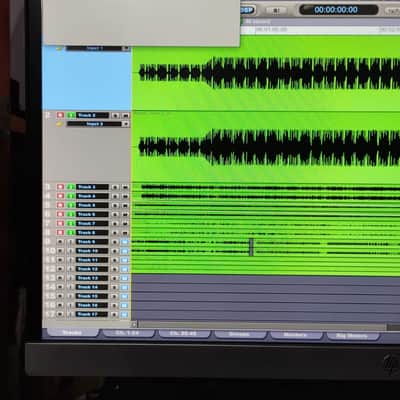Screen dimensions: 400x400
Task: Click the horizontal scrollbar below the tracks
Action: pyautogui.click(x=263, y=326)
